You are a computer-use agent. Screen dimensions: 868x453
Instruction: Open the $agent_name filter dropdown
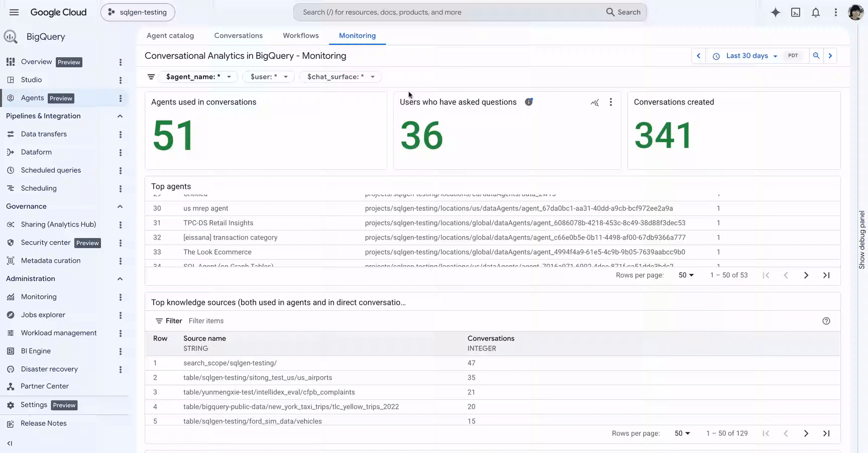point(198,77)
